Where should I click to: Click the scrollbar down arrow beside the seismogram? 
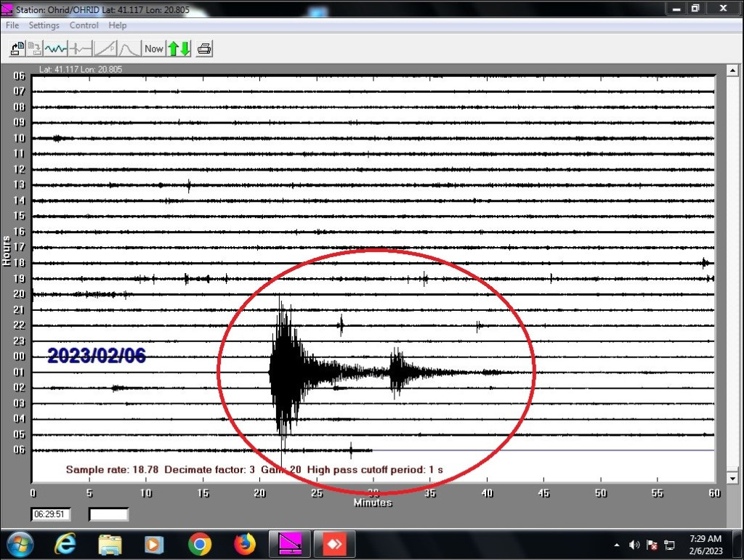click(x=732, y=479)
